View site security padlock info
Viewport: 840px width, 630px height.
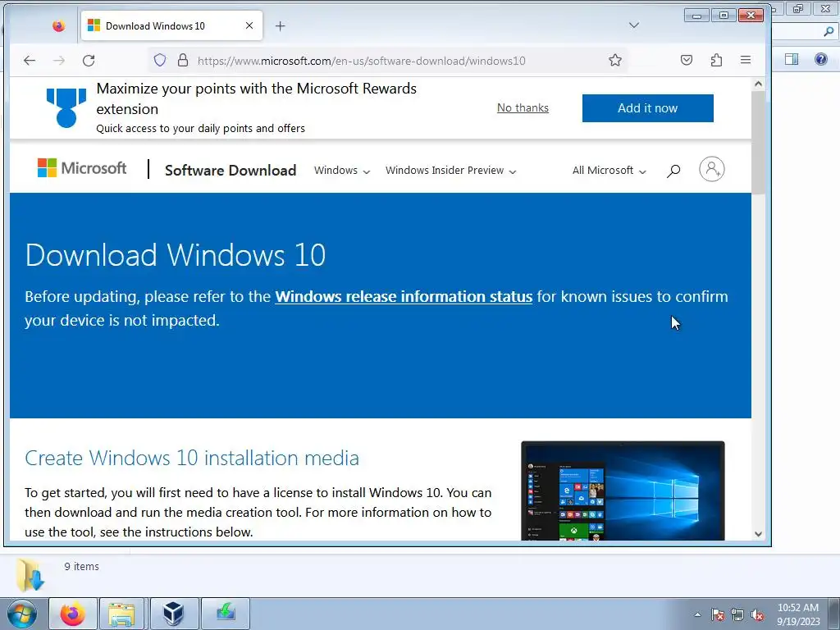[183, 60]
